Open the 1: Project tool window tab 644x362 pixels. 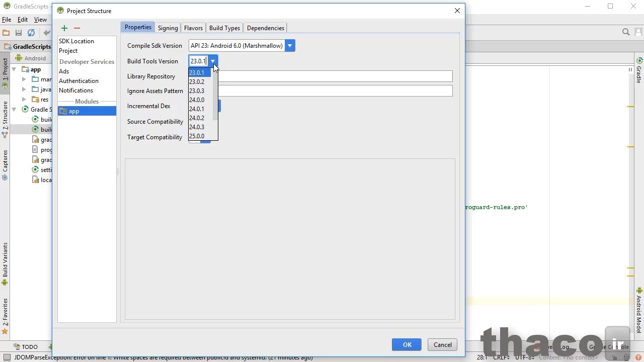(x=5, y=73)
